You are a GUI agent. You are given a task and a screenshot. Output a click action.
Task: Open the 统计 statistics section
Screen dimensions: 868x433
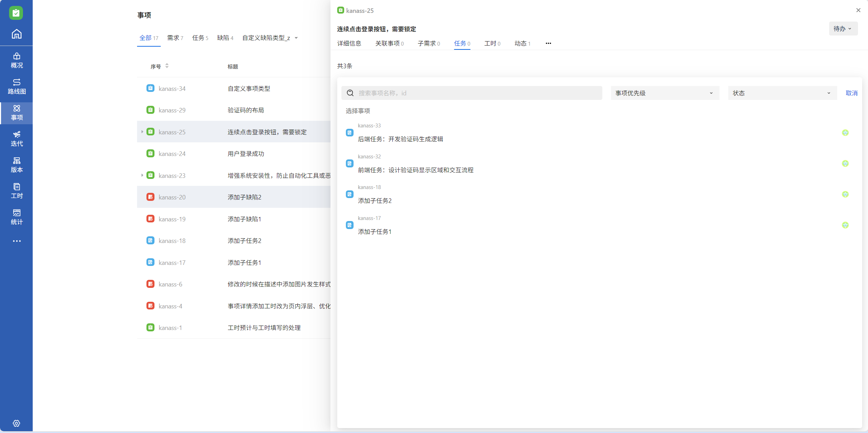click(16, 217)
